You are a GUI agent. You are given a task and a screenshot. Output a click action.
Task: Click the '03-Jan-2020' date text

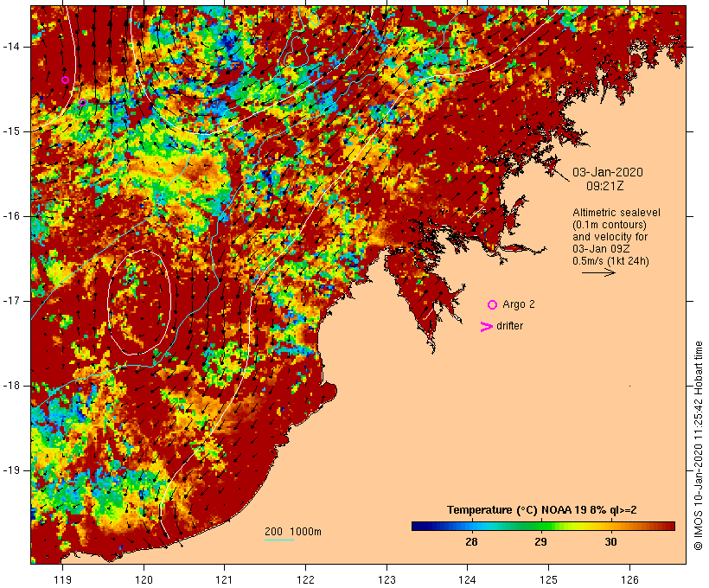click(608, 172)
